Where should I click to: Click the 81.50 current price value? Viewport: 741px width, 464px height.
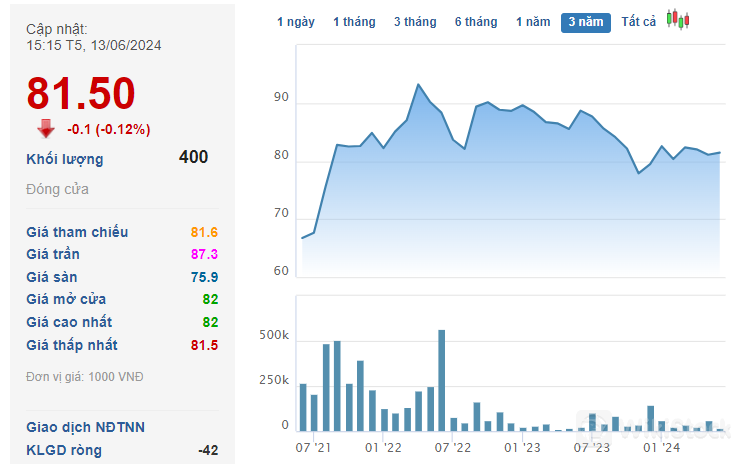point(81,94)
